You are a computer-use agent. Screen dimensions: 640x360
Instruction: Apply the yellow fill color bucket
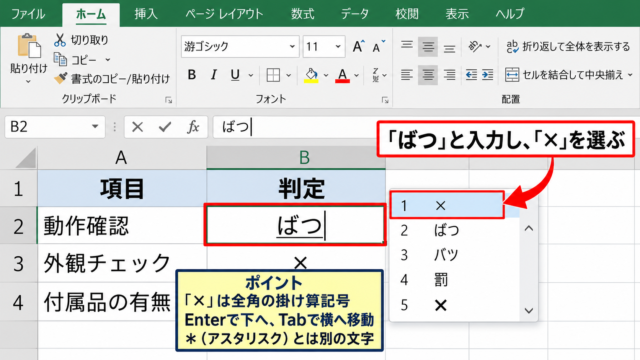311,76
